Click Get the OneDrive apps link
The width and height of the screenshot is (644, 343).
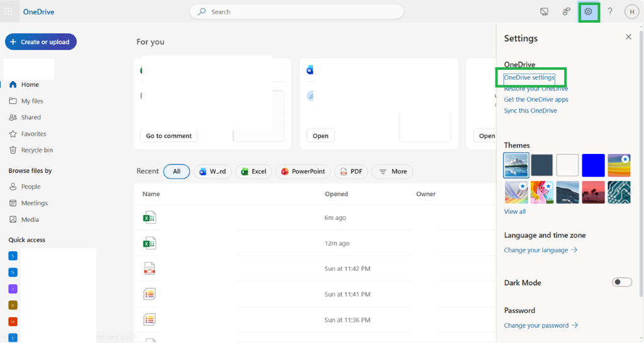[x=536, y=99]
